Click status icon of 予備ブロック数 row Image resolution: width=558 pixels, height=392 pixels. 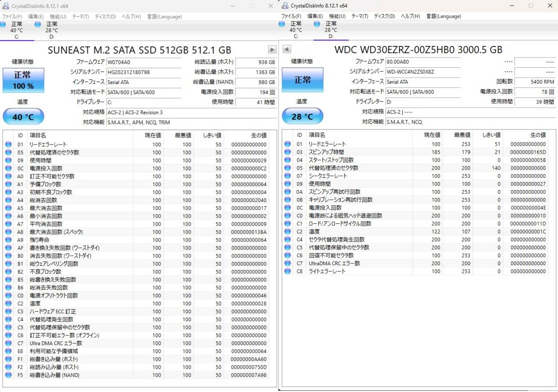8,184
